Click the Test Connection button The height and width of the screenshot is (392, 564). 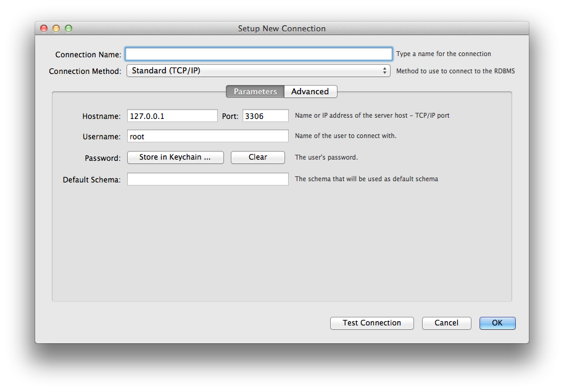[x=372, y=323]
